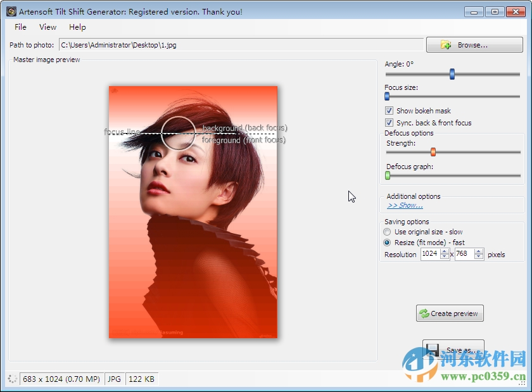Toggle the Show bokeh mask checkbox
The width and height of the screenshot is (532, 392).
click(x=389, y=110)
